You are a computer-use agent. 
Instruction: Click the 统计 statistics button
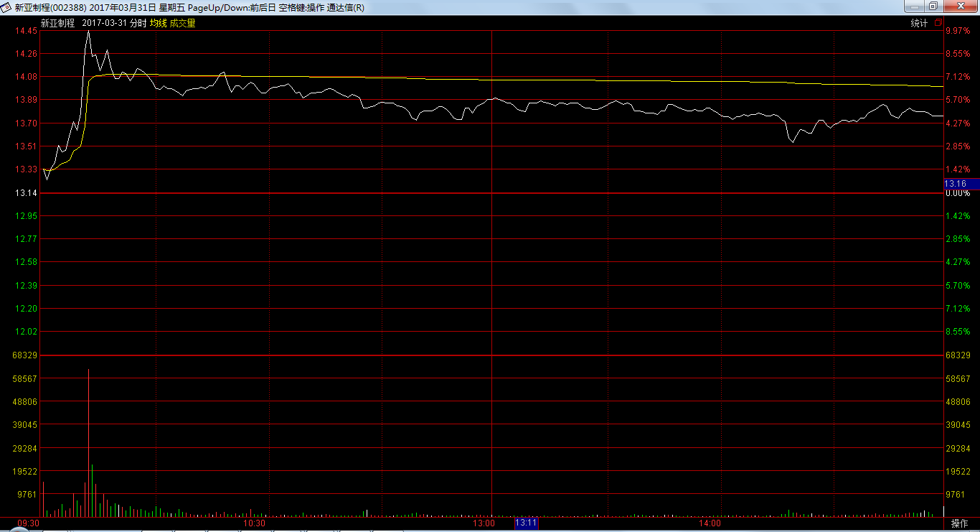point(919,23)
